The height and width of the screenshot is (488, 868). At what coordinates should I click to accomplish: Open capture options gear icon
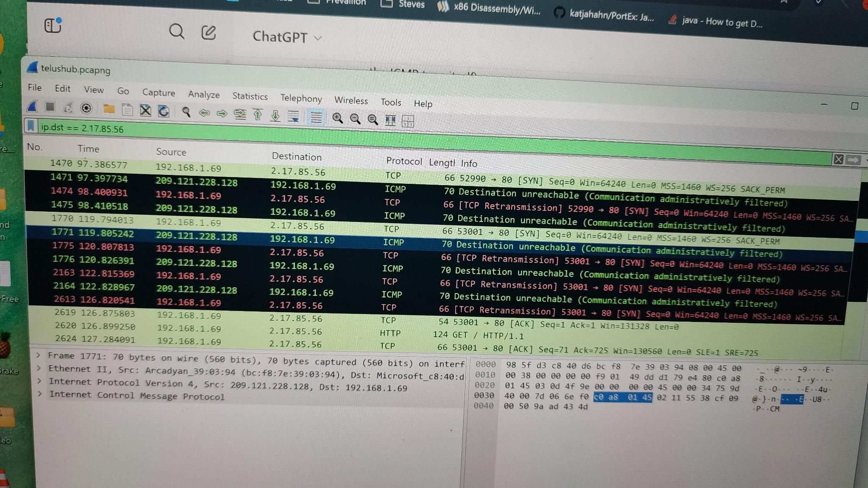point(86,108)
